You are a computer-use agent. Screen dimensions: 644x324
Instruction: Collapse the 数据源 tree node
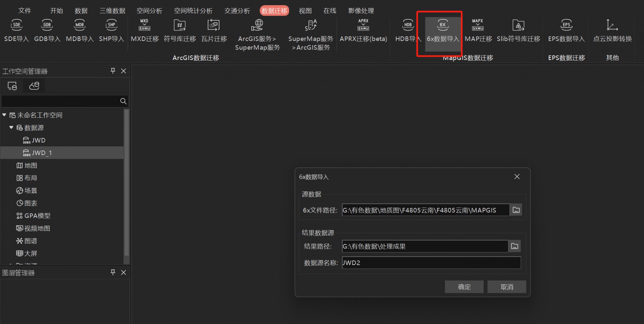point(11,128)
